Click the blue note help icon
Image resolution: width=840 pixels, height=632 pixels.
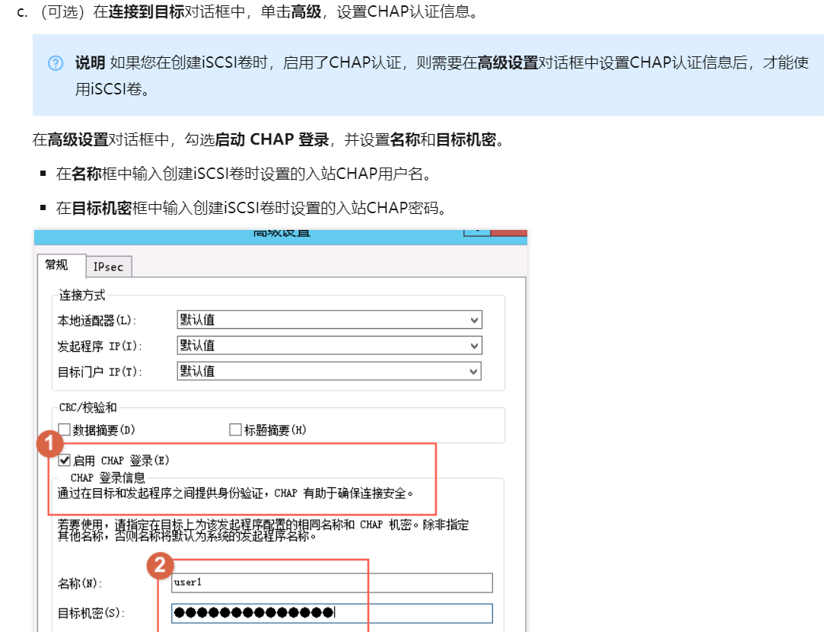click(x=56, y=63)
